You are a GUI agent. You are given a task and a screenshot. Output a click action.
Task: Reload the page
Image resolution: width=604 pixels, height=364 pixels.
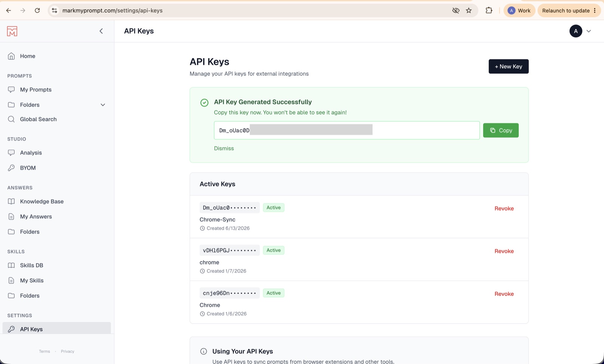coord(37,11)
